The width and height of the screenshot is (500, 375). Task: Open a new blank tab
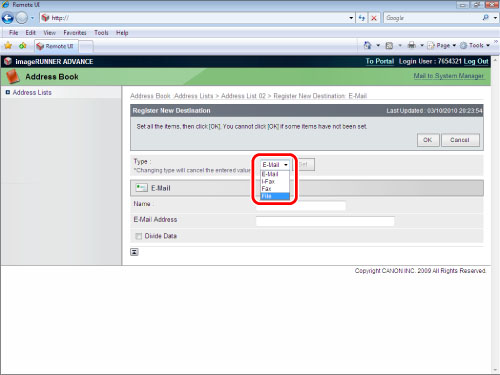coord(86,46)
